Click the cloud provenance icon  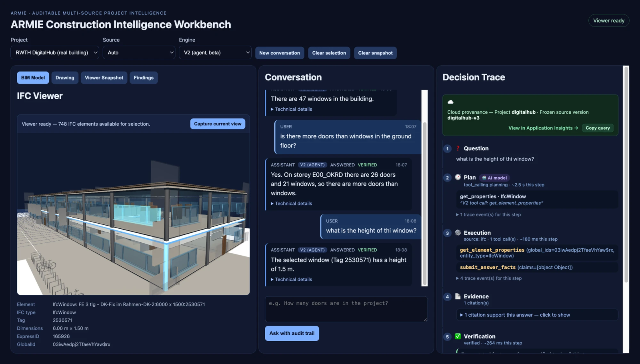[450, 102]
